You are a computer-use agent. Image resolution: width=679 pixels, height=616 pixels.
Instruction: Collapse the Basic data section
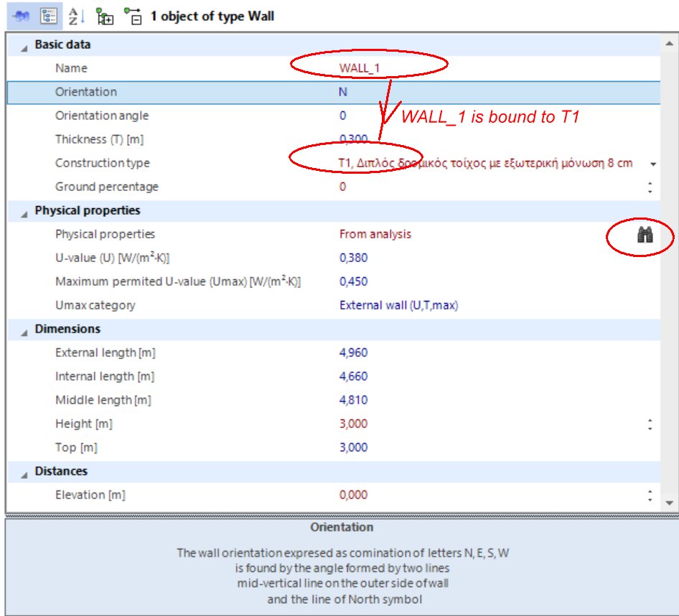(x=24, y=45)
